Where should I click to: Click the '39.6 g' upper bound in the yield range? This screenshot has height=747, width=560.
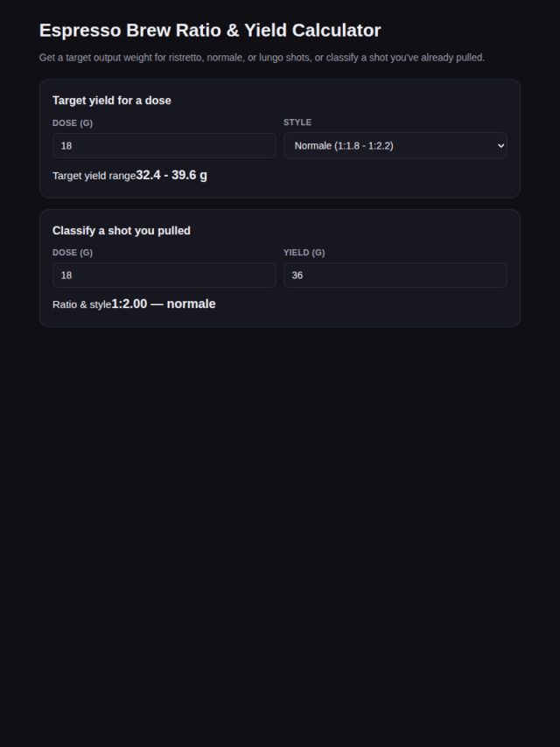coord(189,175)
